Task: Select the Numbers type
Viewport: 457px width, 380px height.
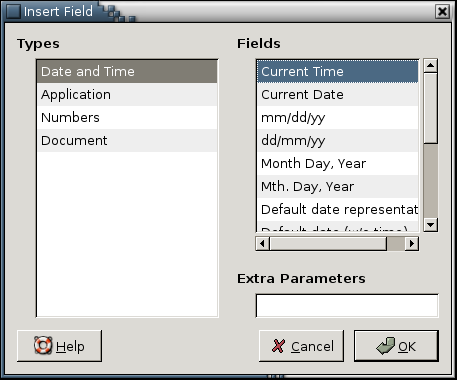Action: (x=127, y=118)
